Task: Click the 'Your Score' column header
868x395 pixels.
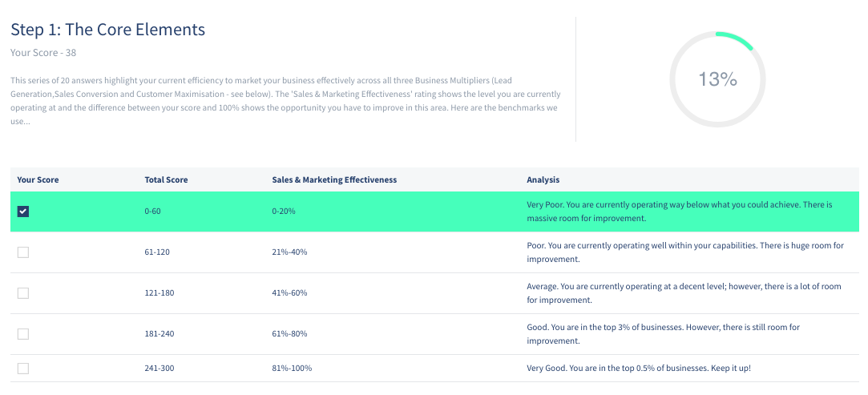Action: (x=38, y=179)
